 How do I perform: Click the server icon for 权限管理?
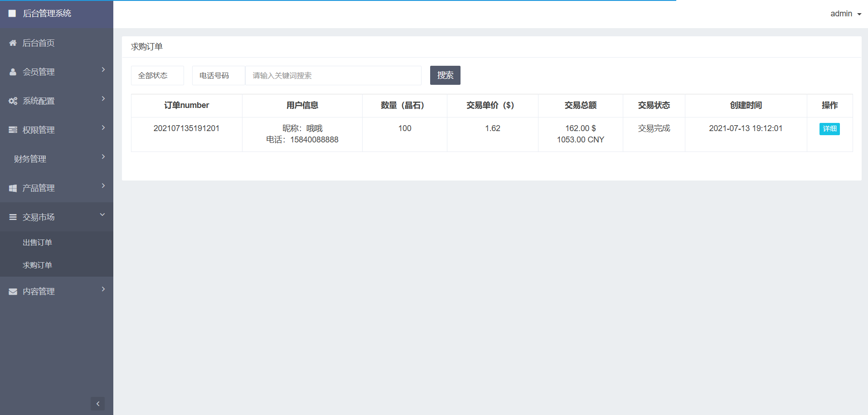pyautogui.click(x=13, y=130)
